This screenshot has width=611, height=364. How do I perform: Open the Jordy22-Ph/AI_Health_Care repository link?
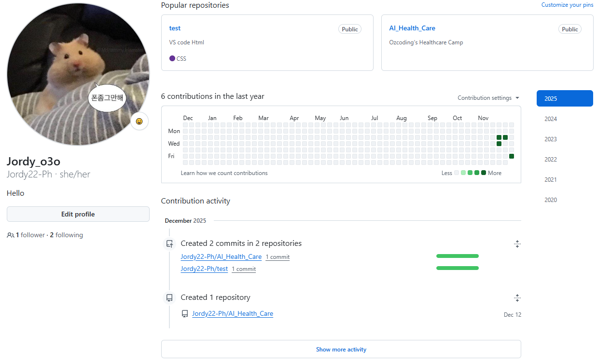221,256
